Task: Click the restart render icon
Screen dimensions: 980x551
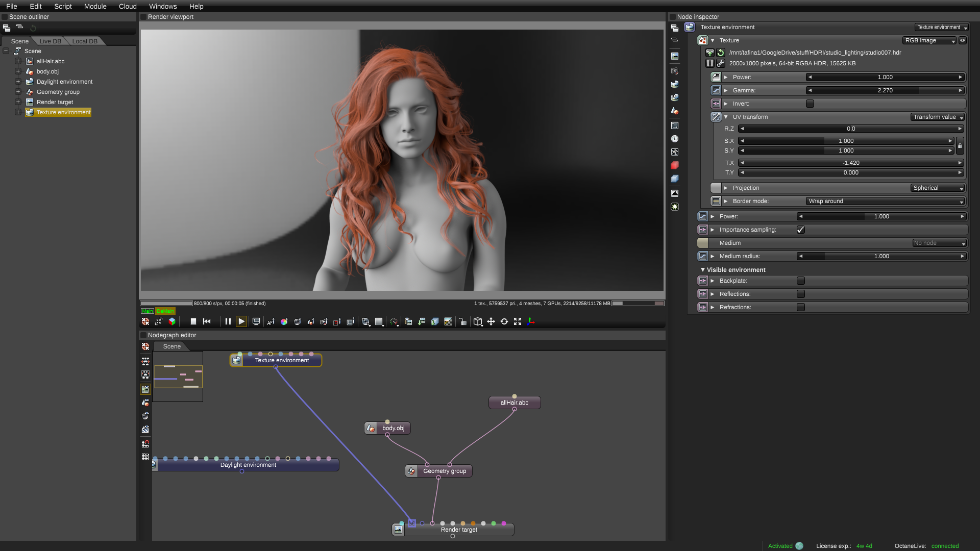Action: pyautogui.click(x=207, y=321)
